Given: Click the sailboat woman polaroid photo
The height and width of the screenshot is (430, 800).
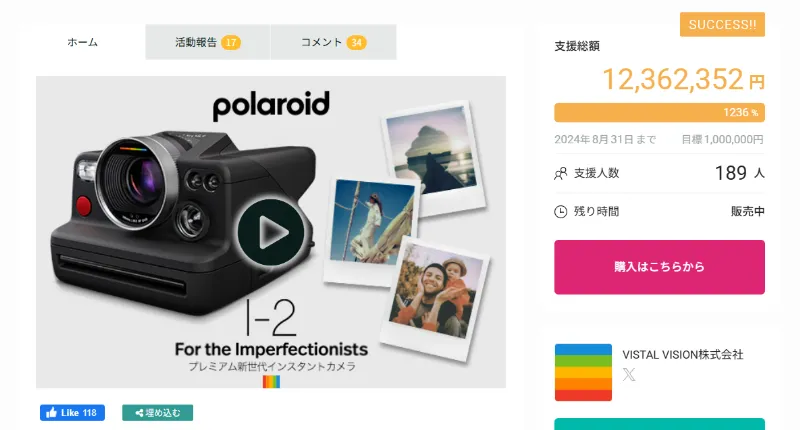Looking at the screenshot, I should 372,231.
